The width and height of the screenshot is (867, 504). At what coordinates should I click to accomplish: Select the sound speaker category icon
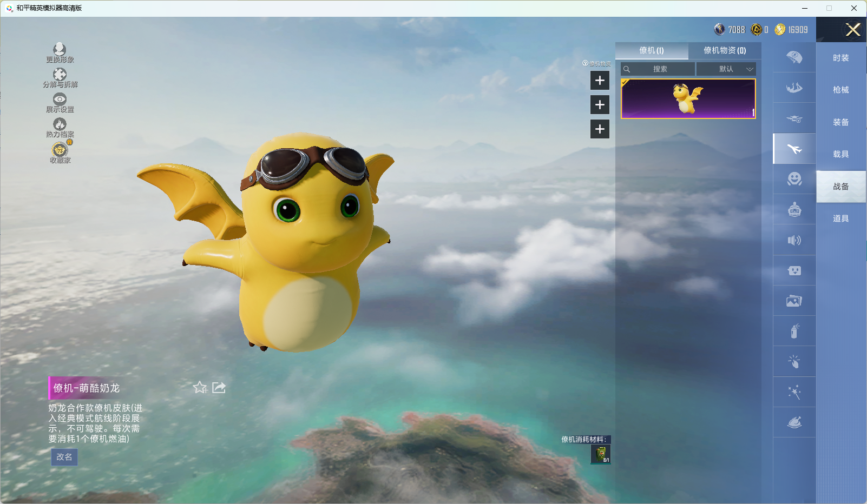(794, 240)
